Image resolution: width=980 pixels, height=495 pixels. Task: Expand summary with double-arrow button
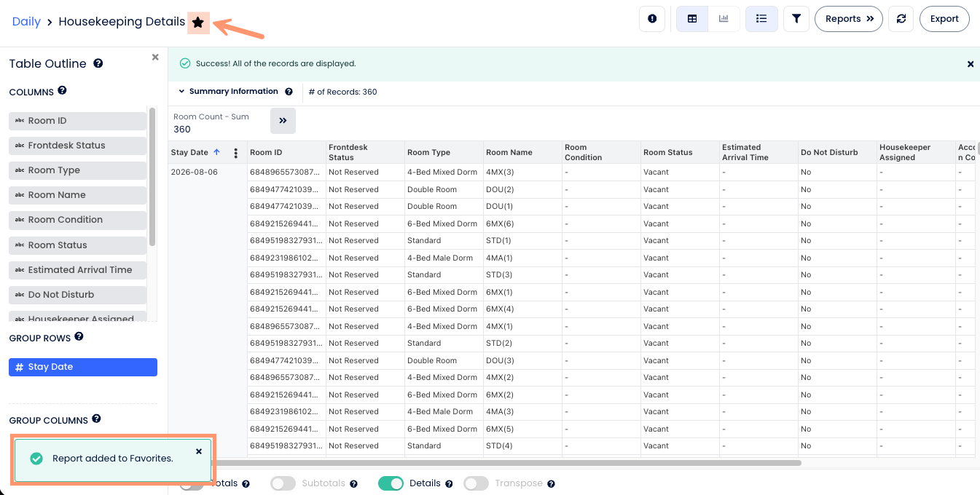(283, 121)
